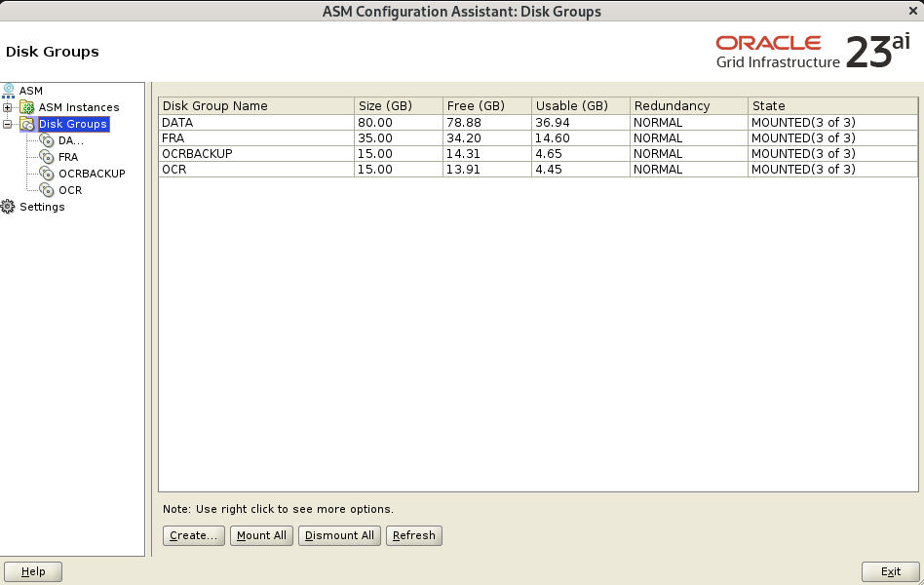Select the FRA tree entry

68,157
